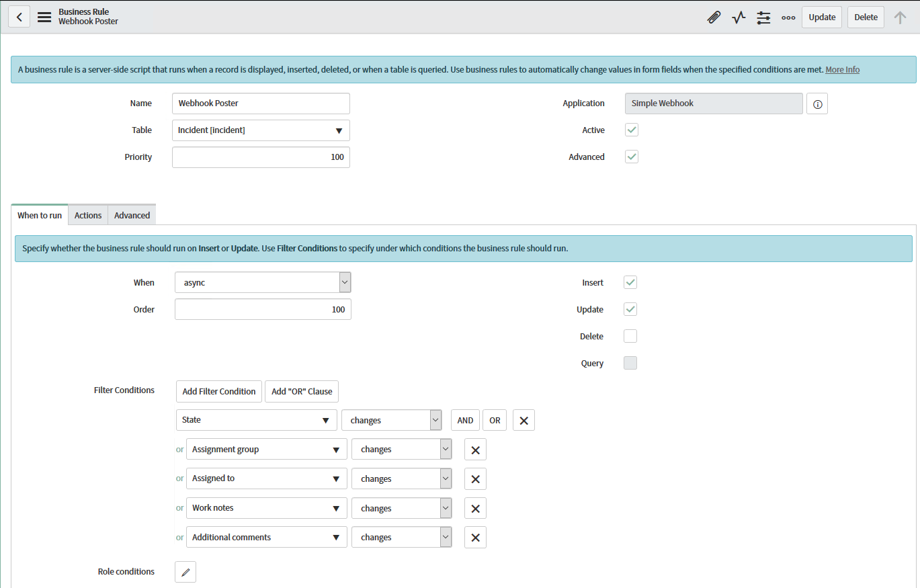Edit Role conditions with the pencil icon
Image resolution: width=920 pixels, height=588 pixels.
[x=185, y=571]
